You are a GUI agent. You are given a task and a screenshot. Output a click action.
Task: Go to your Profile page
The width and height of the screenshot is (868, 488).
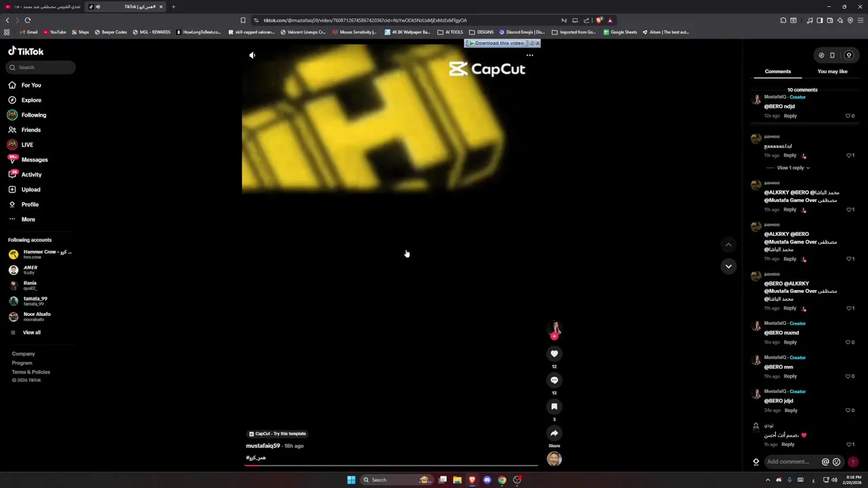(x=24, y=205)
